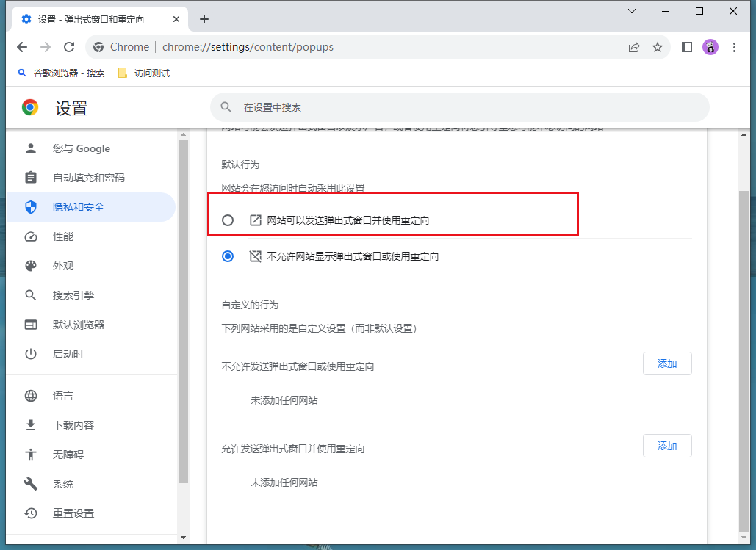Click 添加 for 不允许发送弹出式窗口
Screen dimensions: 756x550
point(667,364)
